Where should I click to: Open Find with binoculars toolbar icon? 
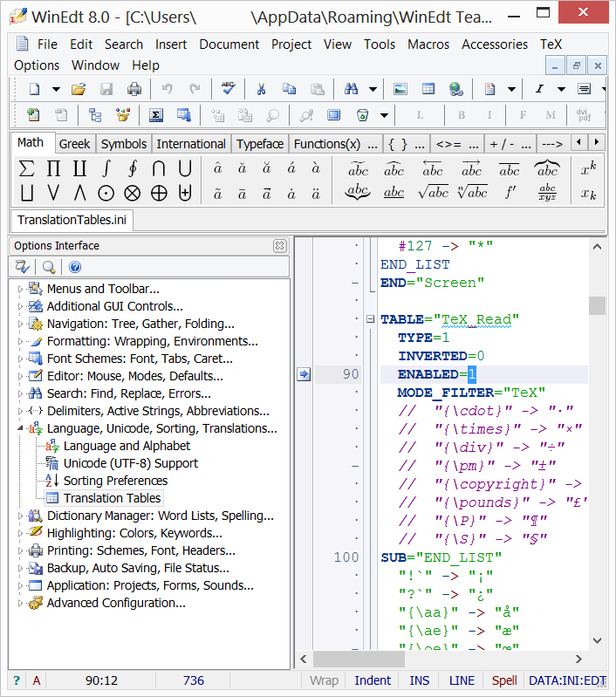click(351, 89)
